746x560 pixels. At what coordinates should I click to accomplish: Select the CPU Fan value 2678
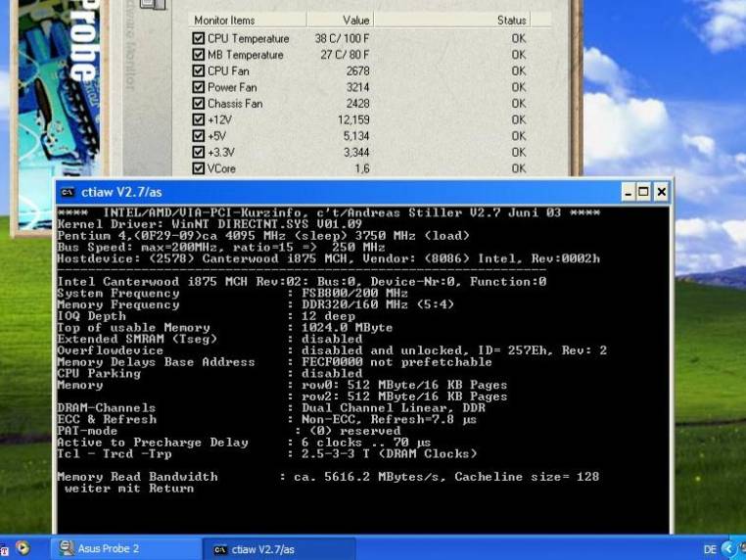click(x=357, y=70)
